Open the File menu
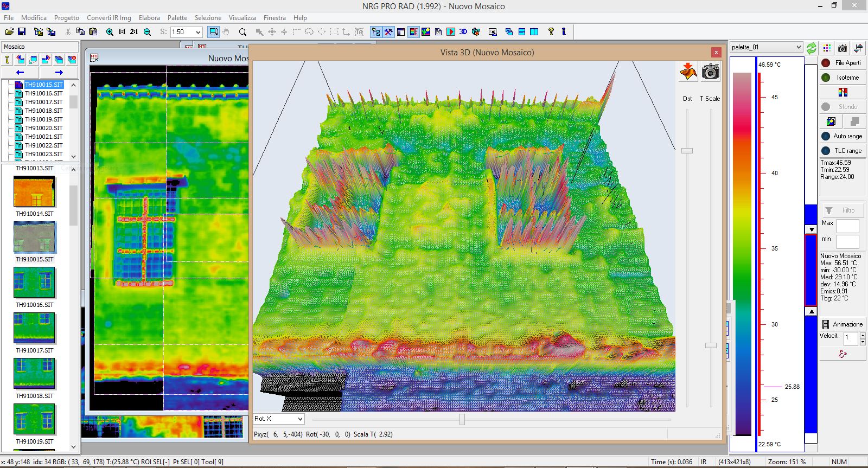The image size is (868, 468). click(x=9, y=18)
